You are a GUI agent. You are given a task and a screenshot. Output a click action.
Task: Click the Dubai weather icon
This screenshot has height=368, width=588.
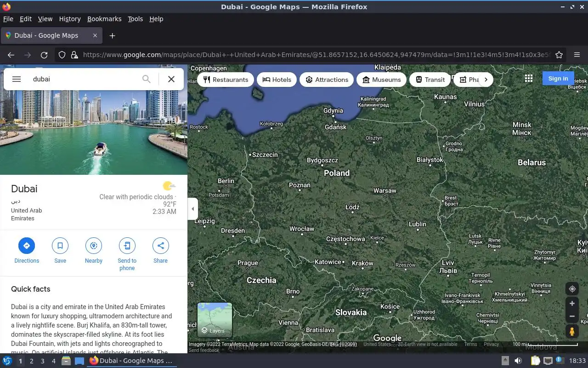(169, 186)
